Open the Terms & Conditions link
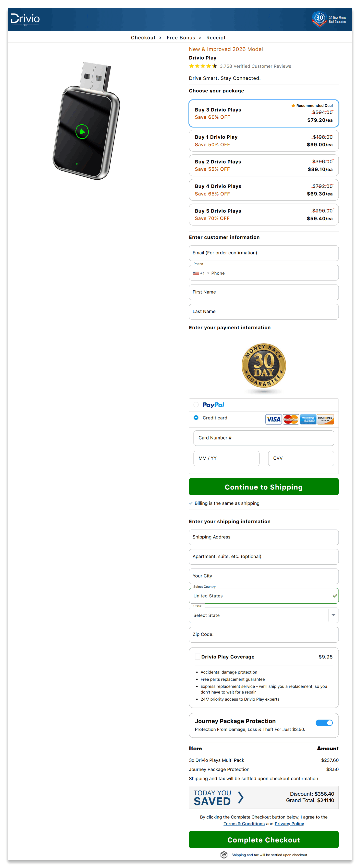 pos(244,823)
